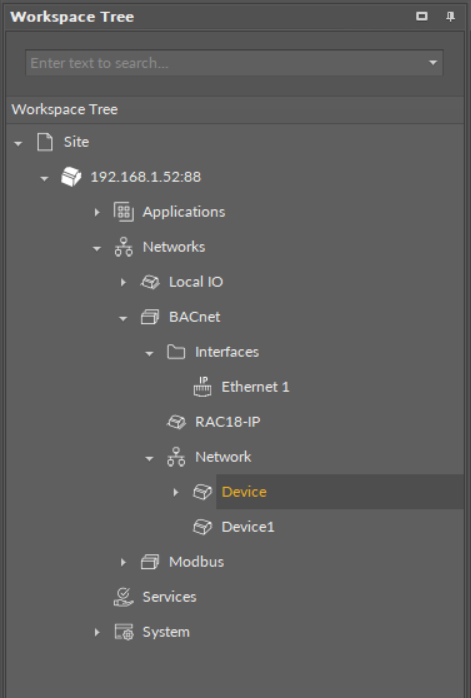The image size is (471, 698).
Task: Click the System settings icon
Action: 123,632
